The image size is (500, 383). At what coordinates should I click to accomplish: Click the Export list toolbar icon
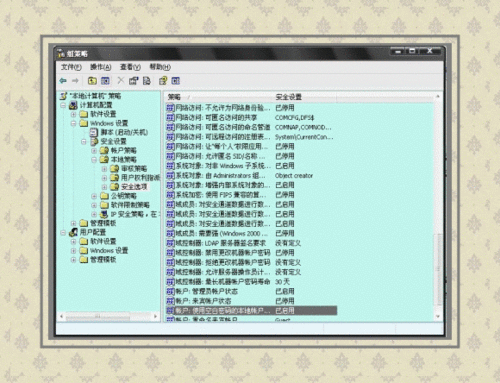147,81
